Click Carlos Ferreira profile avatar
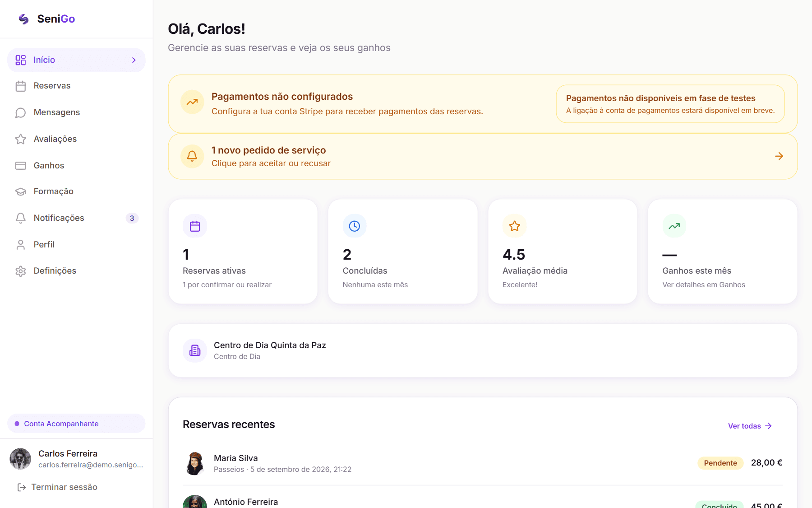The width and height of the screenshot is (812, 508). tap(20, 459)
